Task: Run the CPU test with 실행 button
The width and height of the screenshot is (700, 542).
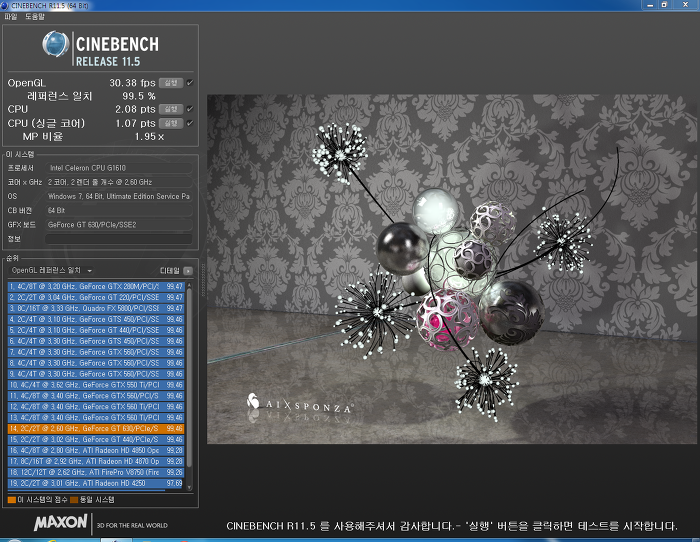Action: click(171, 109)
